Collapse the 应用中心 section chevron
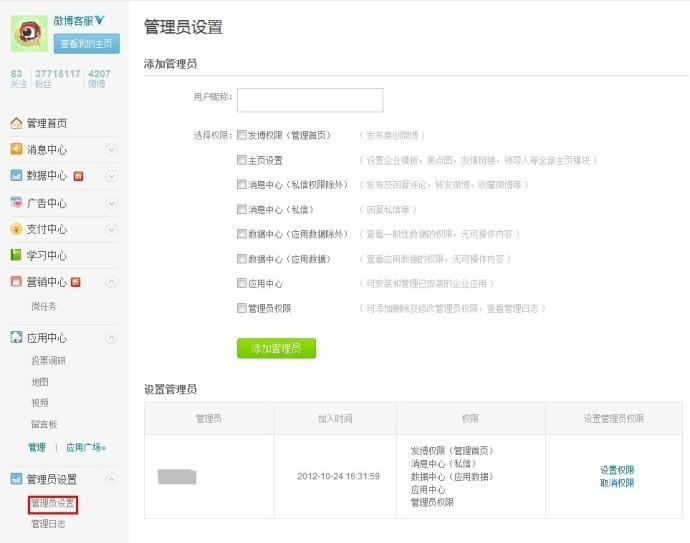This screenshot has height=543, width=690. pyautogui.click(x=112, y=338)
